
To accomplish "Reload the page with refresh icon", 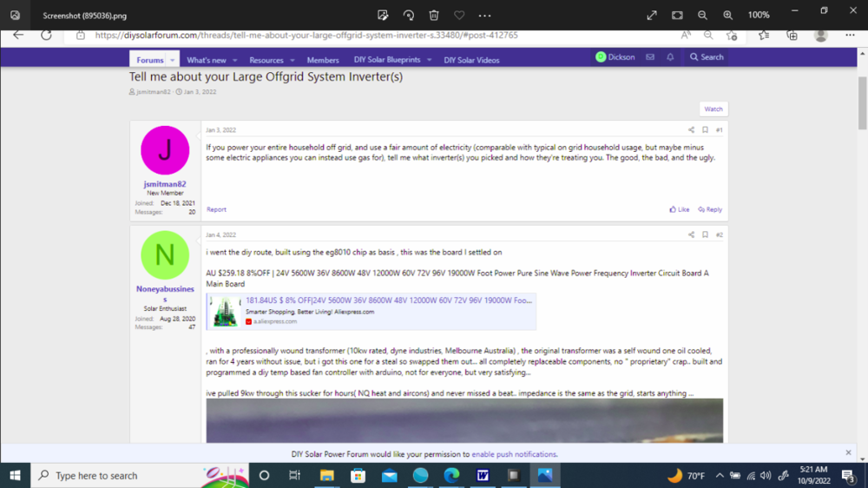I will click(47, 35).
